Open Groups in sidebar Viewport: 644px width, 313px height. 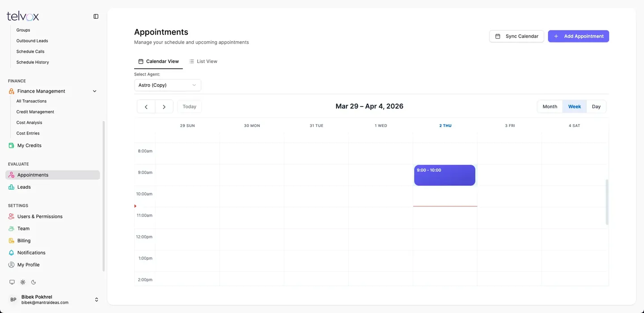(23, 30)
